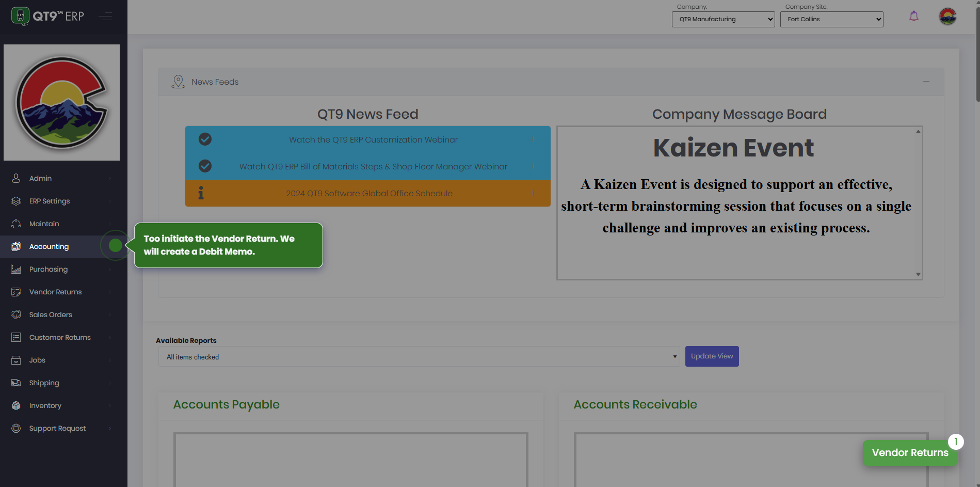
Task: Click the Inventory box icon
Action: pos(16,405)
